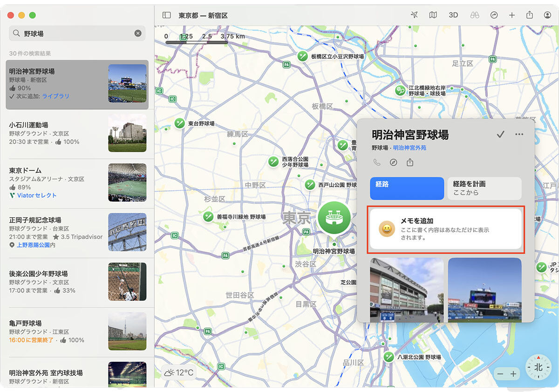Click the 野球場 search field

point(77,33)
